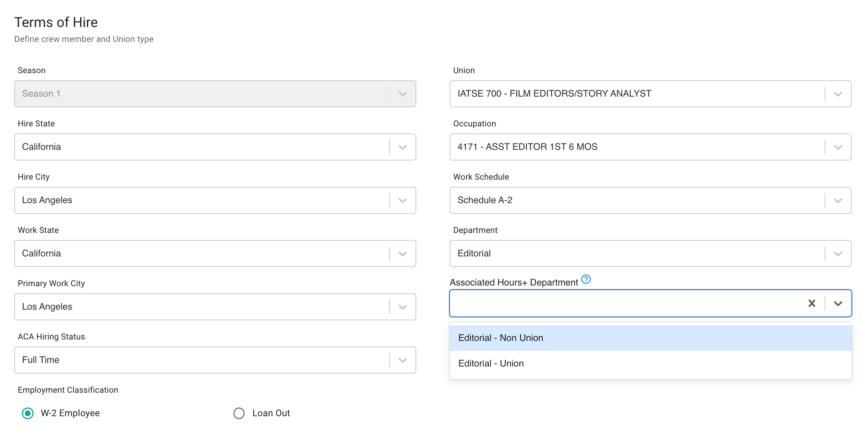Clear the Associated Hours+ Department selection
This screenshot has height=446, width=868.
(812, 303)
